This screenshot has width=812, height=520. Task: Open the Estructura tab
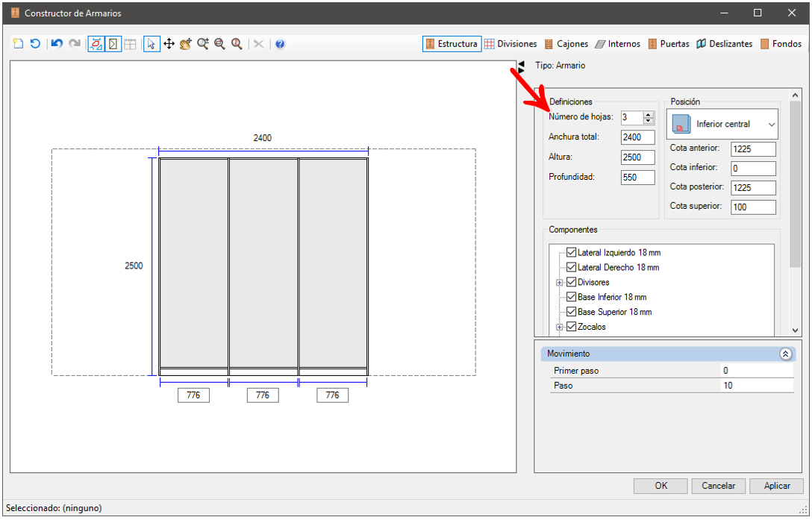(x=452, y=44)
